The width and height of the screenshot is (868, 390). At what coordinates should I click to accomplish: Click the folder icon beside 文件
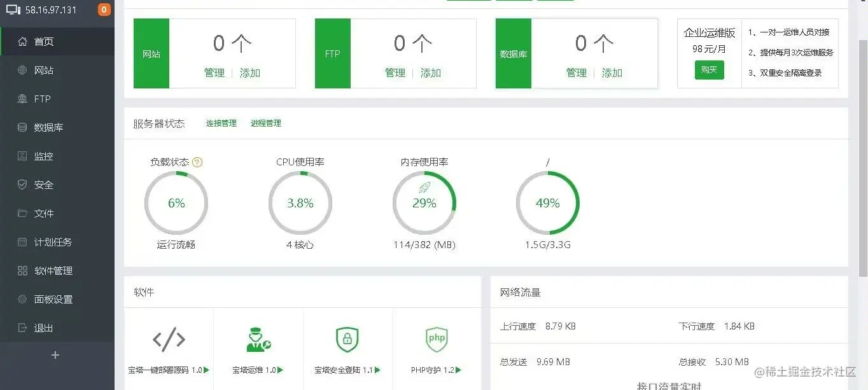(x=22, y=213)
